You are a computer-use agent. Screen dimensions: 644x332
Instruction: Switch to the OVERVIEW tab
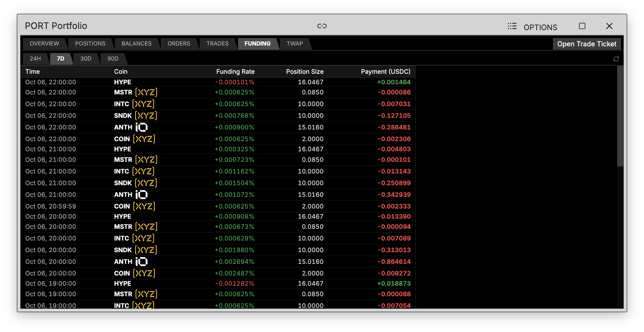(x=44, y=44)
